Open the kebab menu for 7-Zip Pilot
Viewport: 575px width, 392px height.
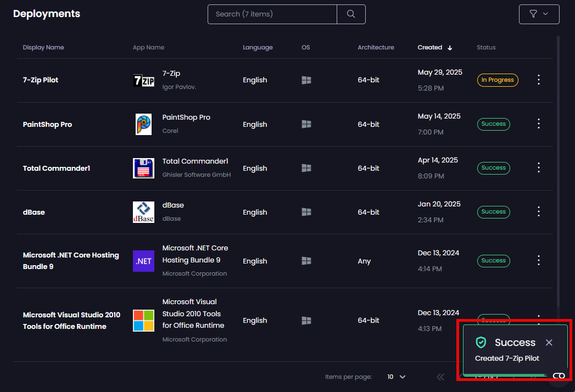(x=538, y=80)
